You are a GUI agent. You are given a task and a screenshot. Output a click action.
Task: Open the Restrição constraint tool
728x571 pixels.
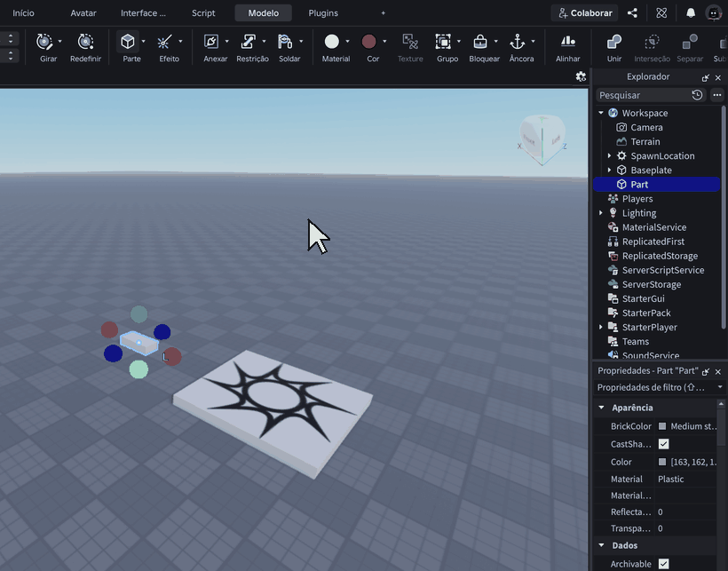[x=249, y=43]
